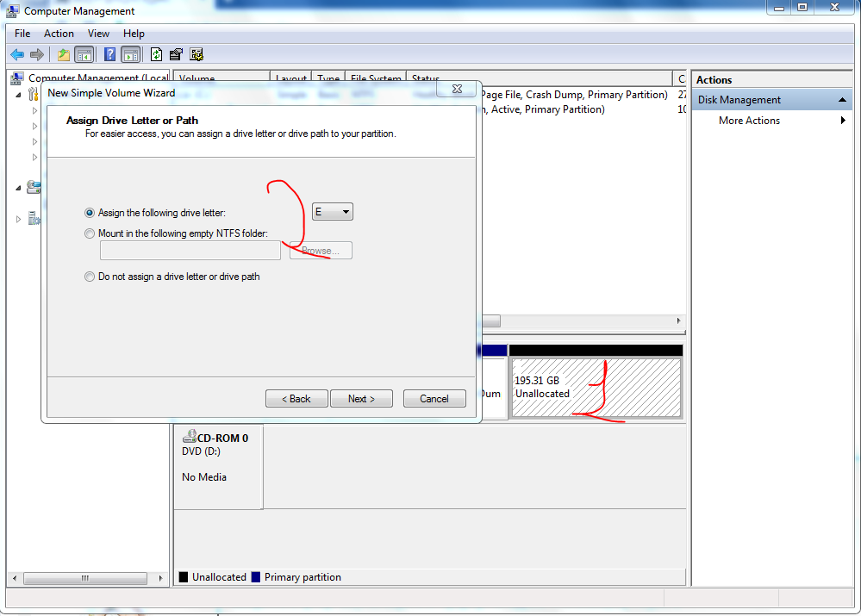Select 'Assign the following drive letter' option
Image resolution: width=861 pixels, height=616 pixels.
(90, 213)
